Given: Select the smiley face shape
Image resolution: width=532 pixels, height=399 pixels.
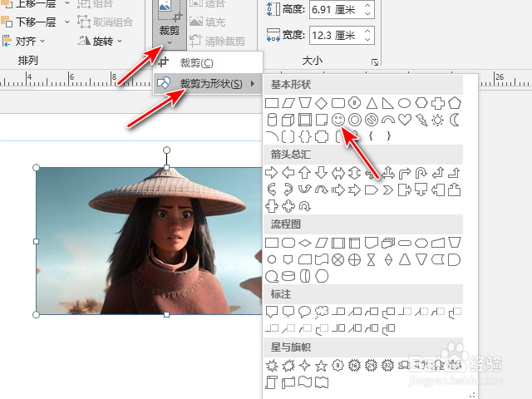Looking at the screenshot, I should (x=338, y=120).
